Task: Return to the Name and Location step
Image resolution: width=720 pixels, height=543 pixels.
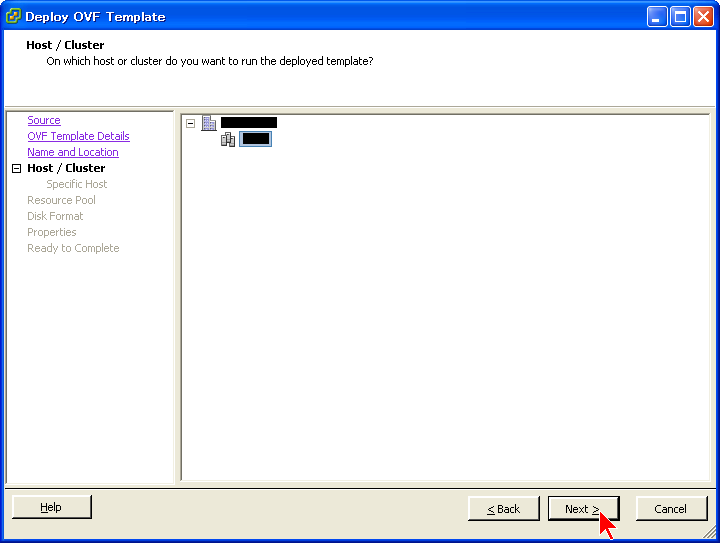Action: point(73,152)
